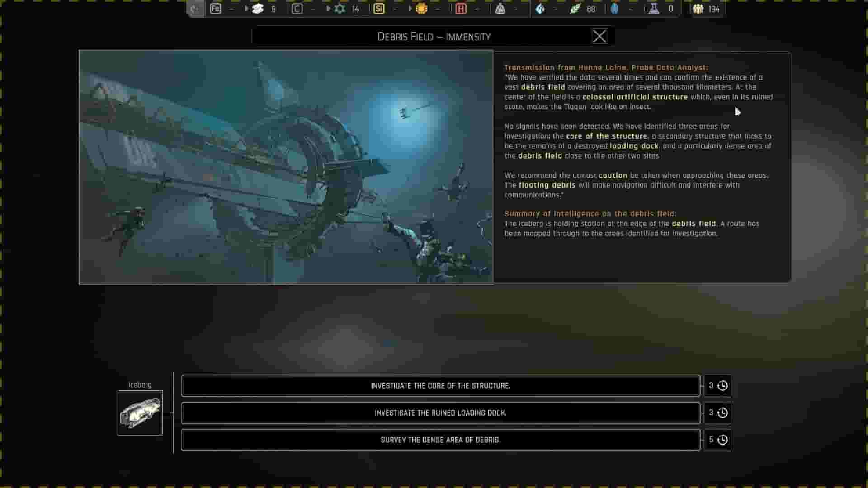Choose Investigate the core of the structure
Viewport: 868px width, 488px height.
tap(440, 386)
